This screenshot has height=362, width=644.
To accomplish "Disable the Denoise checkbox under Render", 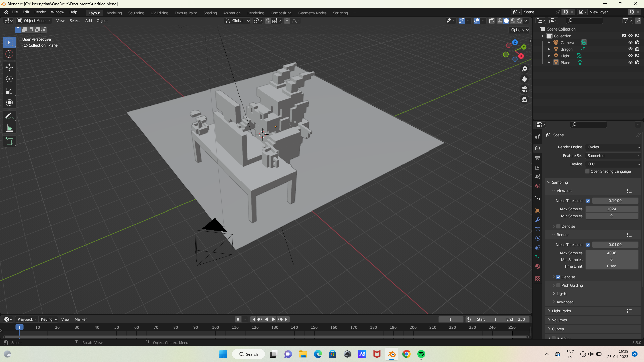I will (558, 277).
